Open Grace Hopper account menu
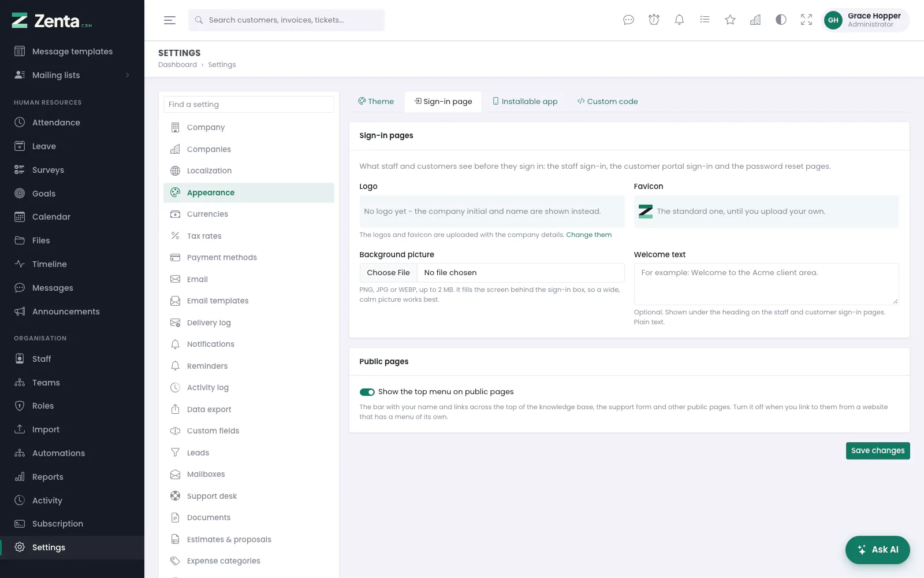 pos(866,20)
